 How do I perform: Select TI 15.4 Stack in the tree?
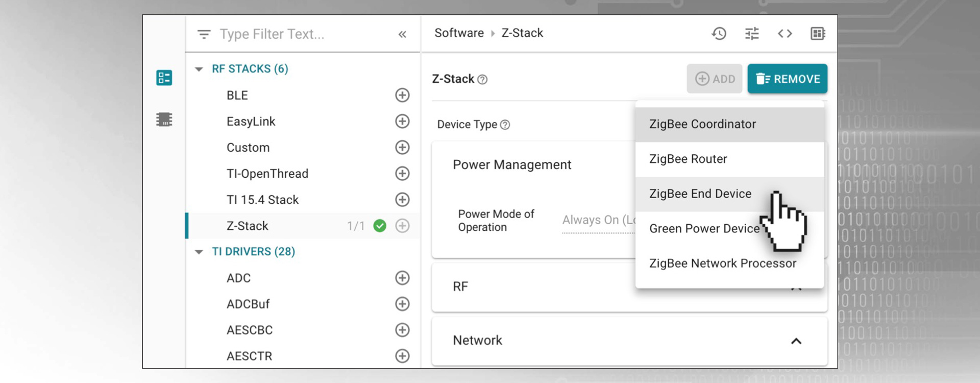click(x=262, y=200)
